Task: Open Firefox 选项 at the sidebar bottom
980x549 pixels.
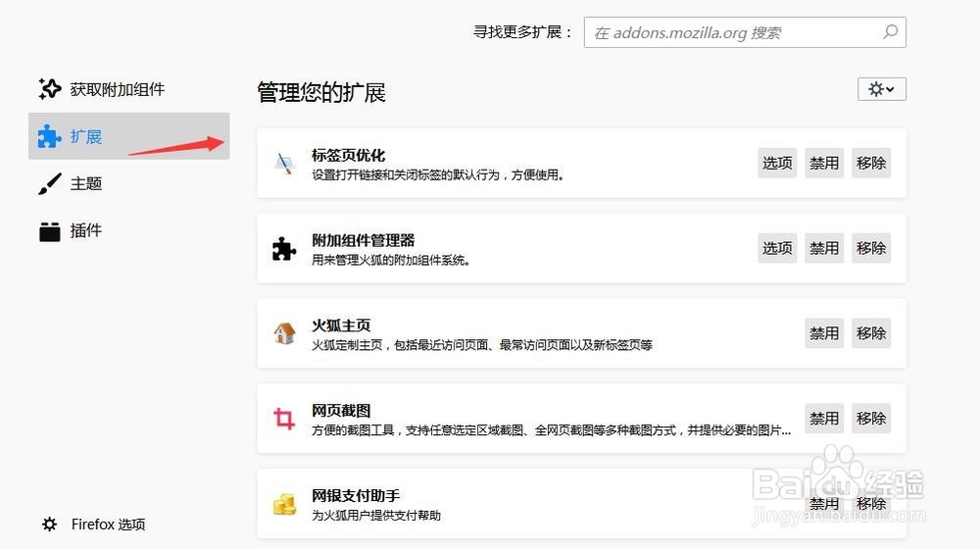Action: (x=94, y=524)
